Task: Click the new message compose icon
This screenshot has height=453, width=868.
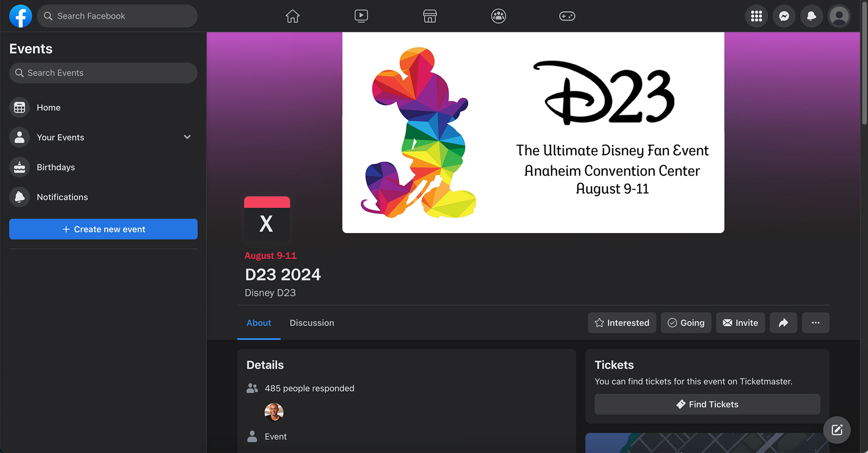Action: pos(837,430)
